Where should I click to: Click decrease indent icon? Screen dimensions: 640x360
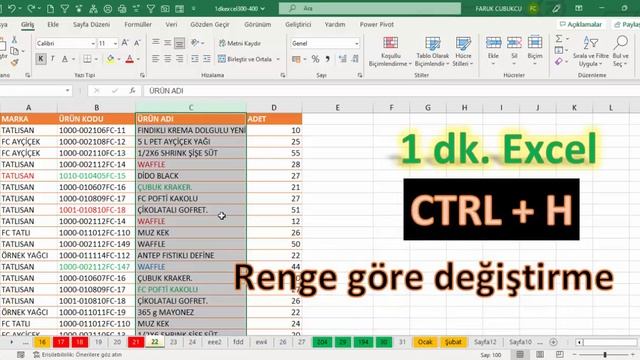(x=195, y=59)
